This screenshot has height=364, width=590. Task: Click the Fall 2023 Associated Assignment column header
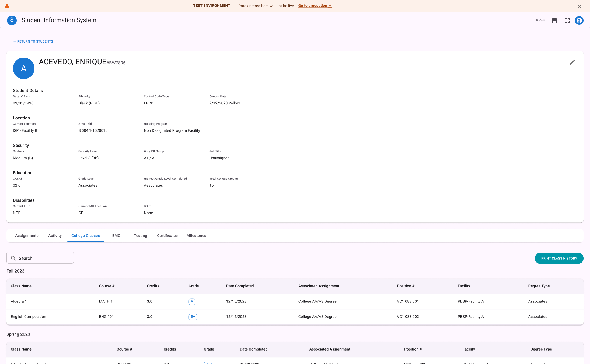[x=319, y=286]
